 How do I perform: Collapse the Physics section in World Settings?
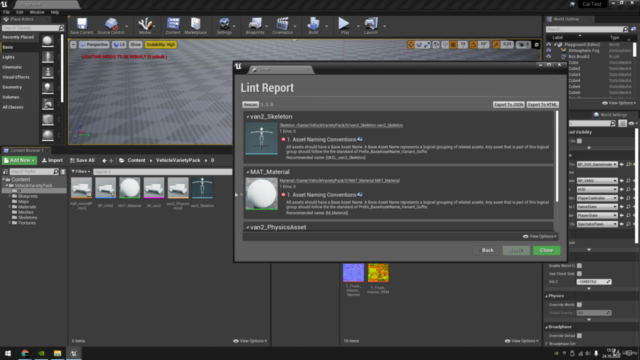547,296
